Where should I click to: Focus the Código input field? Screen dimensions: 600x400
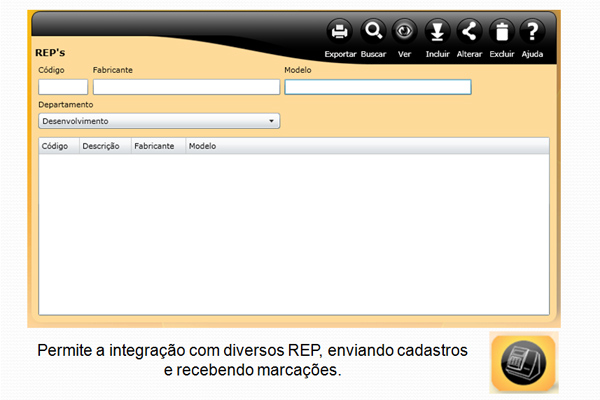coord(62,87)
